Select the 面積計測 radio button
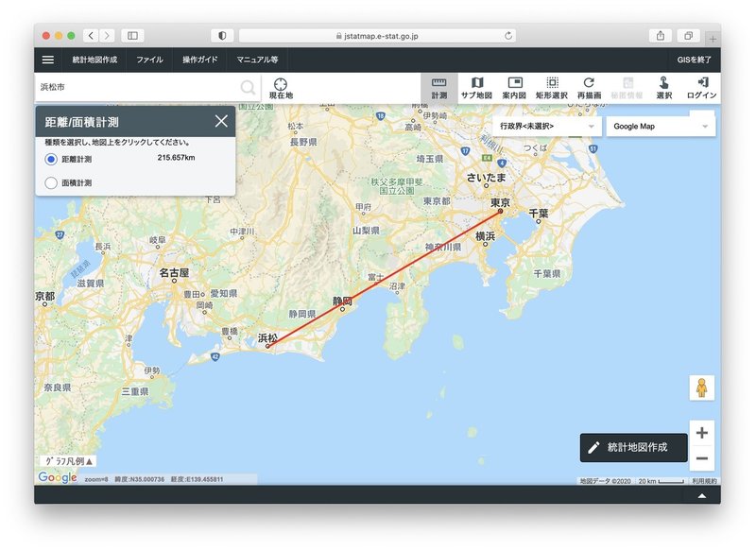Screen dimensions: 756x551 [x=51, y=182]
